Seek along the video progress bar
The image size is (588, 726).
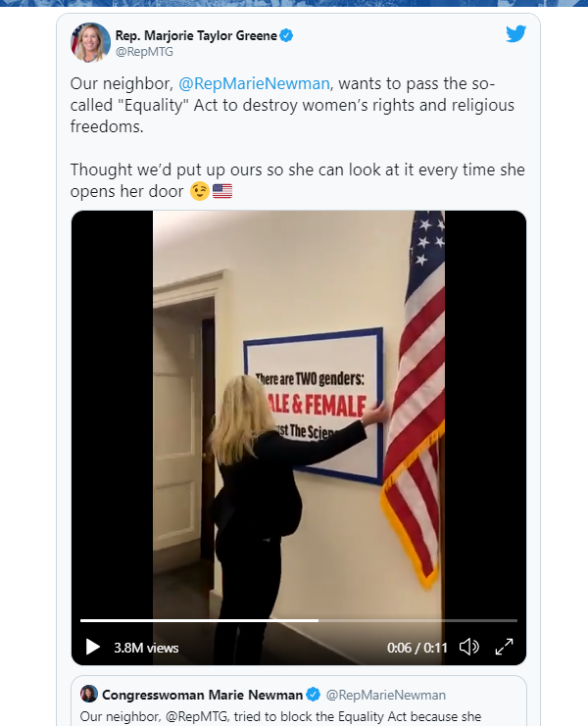299,620
